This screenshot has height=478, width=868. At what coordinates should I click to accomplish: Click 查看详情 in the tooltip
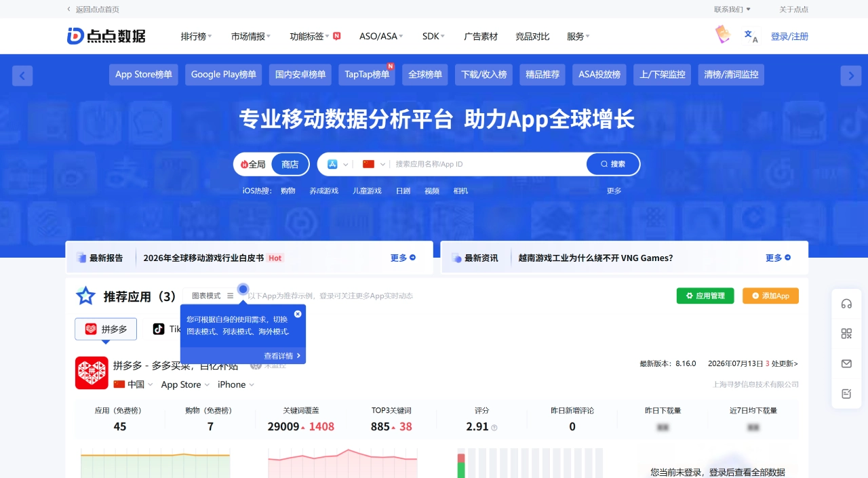282,356
